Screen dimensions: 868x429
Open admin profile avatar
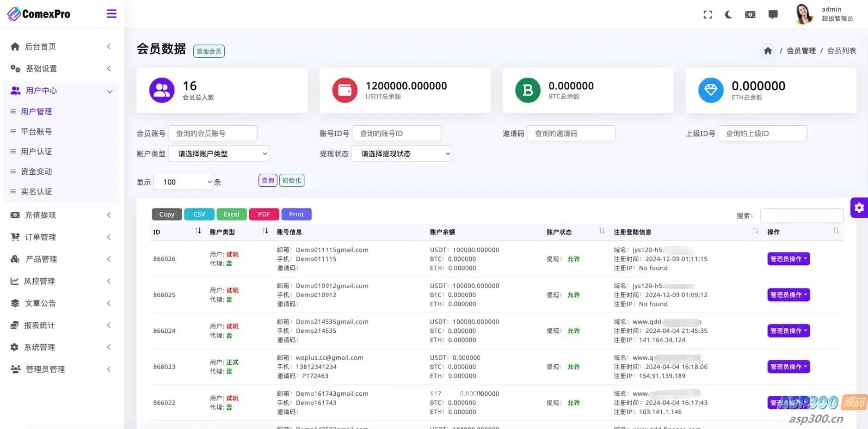(x=804, y=14)
